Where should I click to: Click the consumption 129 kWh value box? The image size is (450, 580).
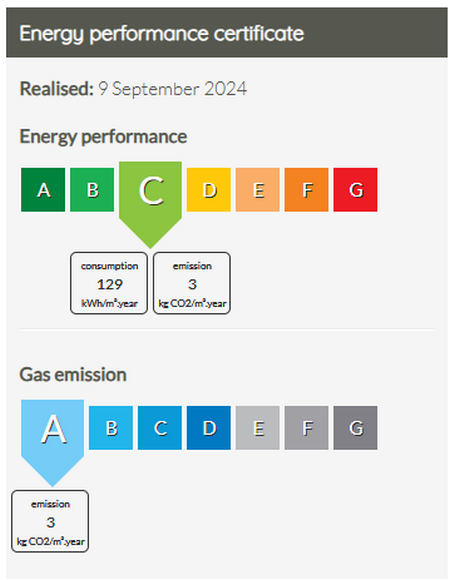pyautogui.click(x=109, y=283)
